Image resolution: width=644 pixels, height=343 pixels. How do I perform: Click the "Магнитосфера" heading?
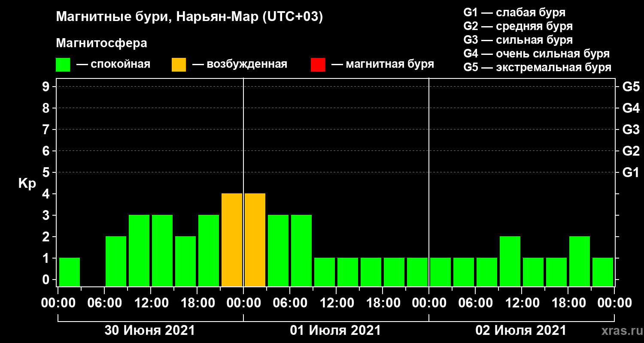point(101,43)
